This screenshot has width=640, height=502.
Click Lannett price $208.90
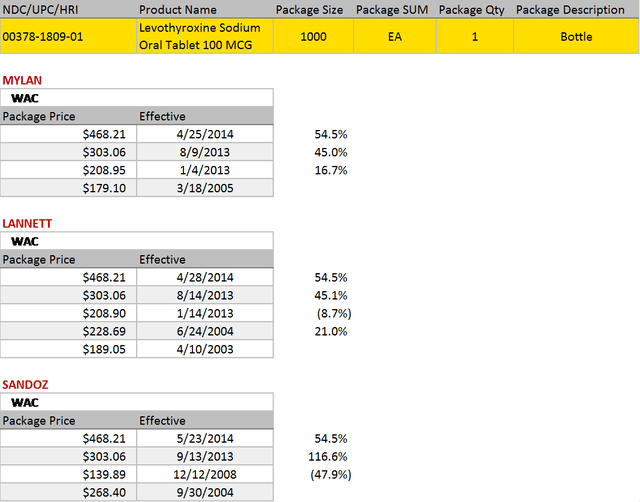click(68, 313)
